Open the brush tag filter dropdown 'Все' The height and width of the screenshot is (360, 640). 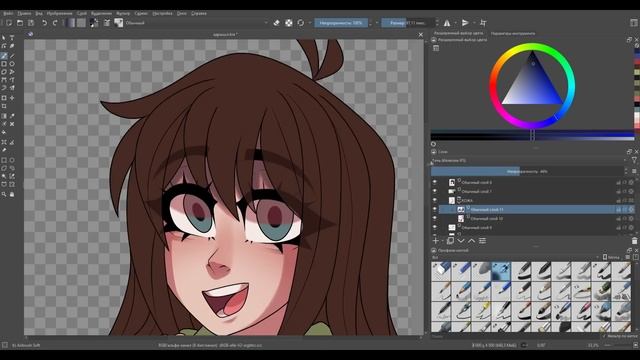point(515,258)
